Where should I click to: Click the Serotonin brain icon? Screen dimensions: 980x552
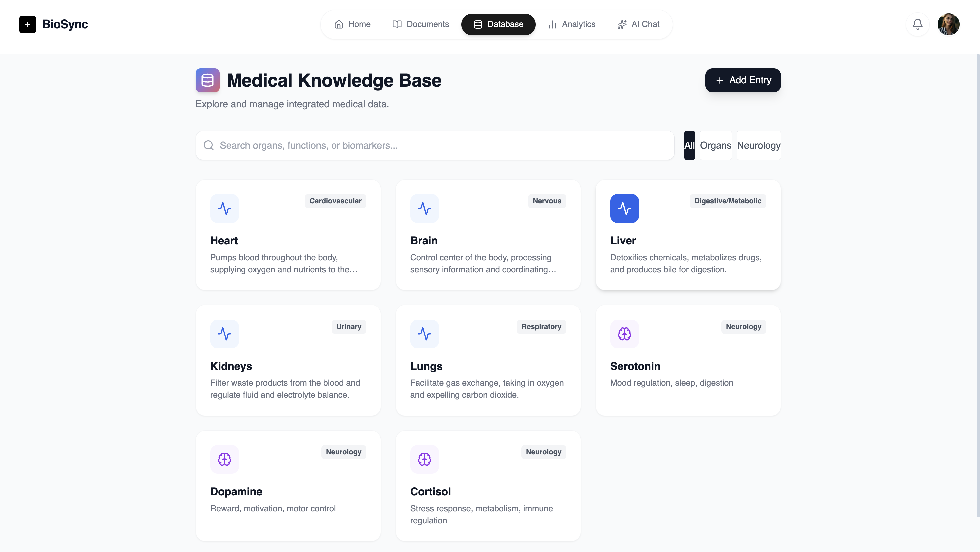[x=624, y=334]
